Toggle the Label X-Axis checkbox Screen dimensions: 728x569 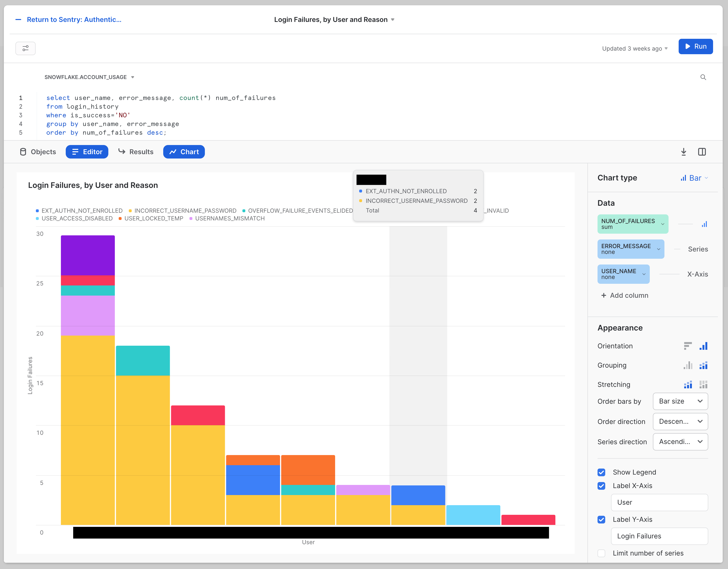click(601, 486)
